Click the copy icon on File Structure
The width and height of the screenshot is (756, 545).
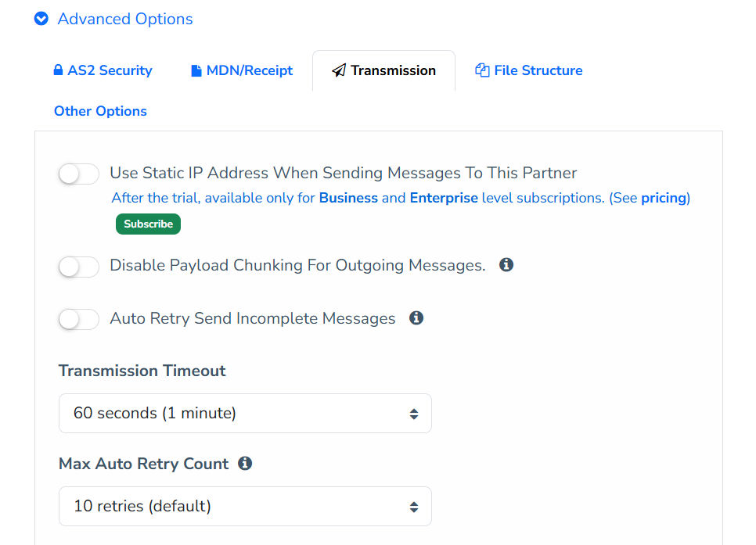click(x=482, y=70)
